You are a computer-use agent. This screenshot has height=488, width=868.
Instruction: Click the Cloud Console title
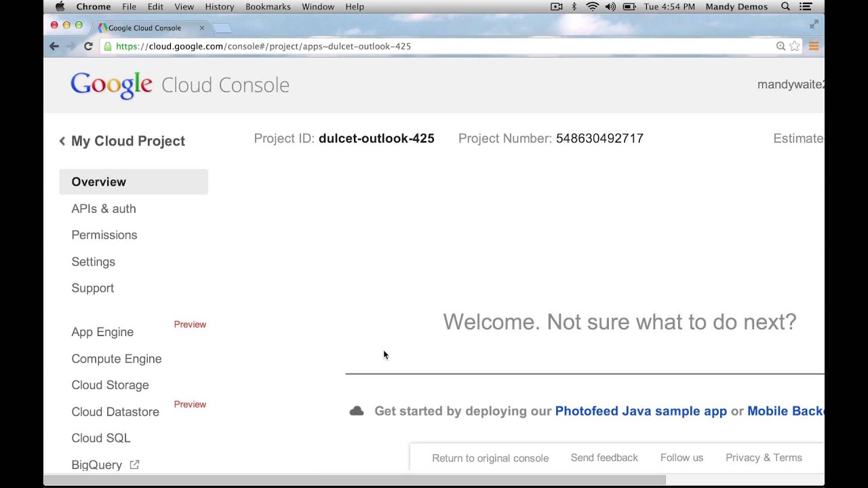(225, 85)
